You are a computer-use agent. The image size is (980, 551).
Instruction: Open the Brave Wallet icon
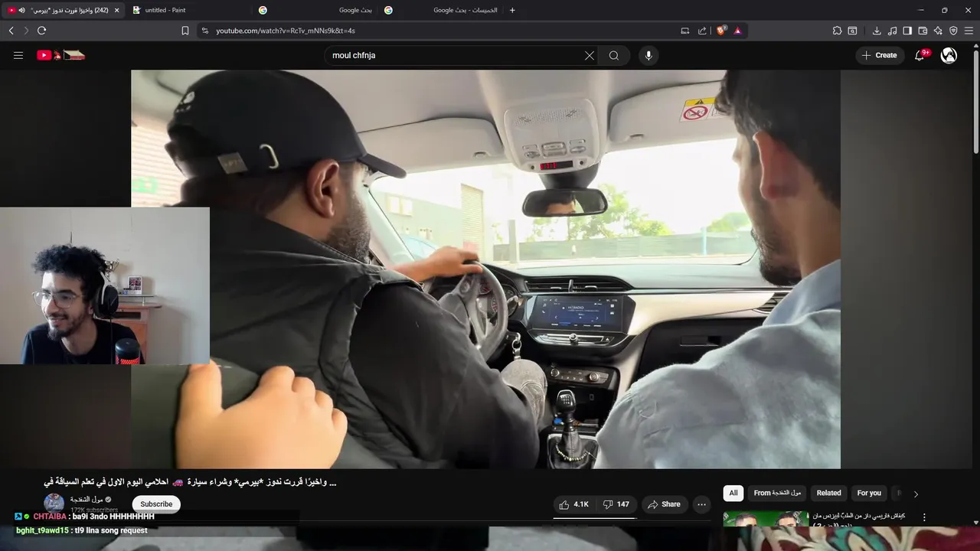pos(923,31)
